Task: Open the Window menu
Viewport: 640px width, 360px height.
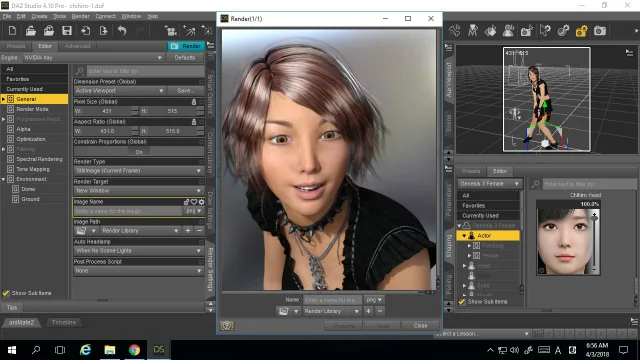Action: click(131, 16)
